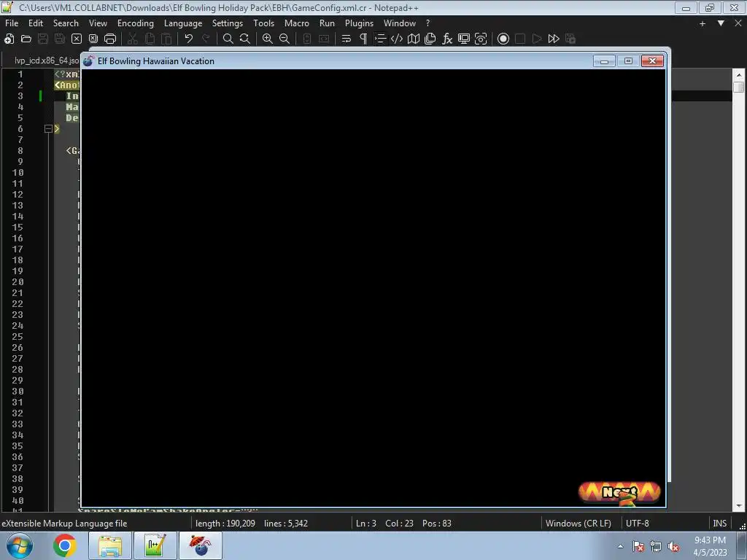Click the eXtensible Markup Language file status
Image resolution: width=747 pixels, height=560 pixels.
[x=64, y=523]
